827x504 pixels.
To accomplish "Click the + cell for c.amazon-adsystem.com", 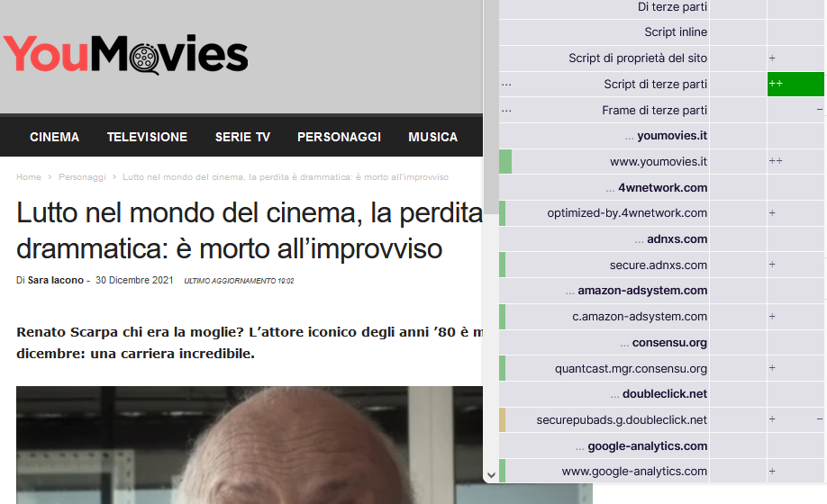I will 795,317.
